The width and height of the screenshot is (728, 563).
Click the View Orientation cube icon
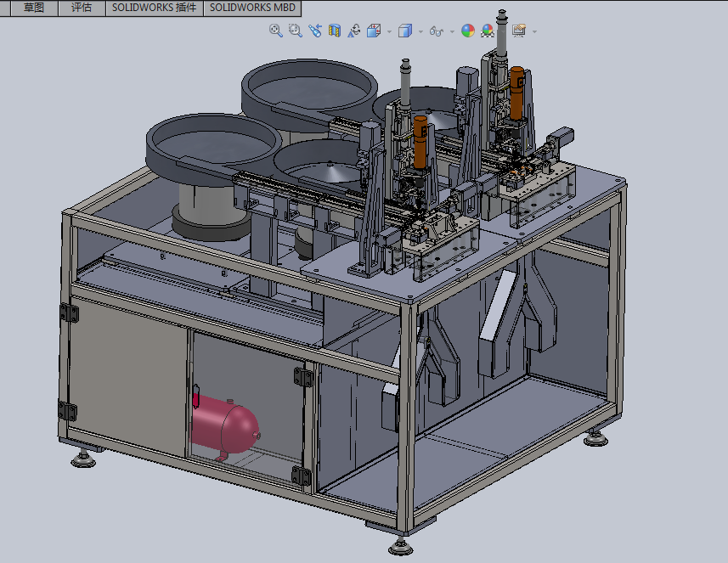pos(374,31)
